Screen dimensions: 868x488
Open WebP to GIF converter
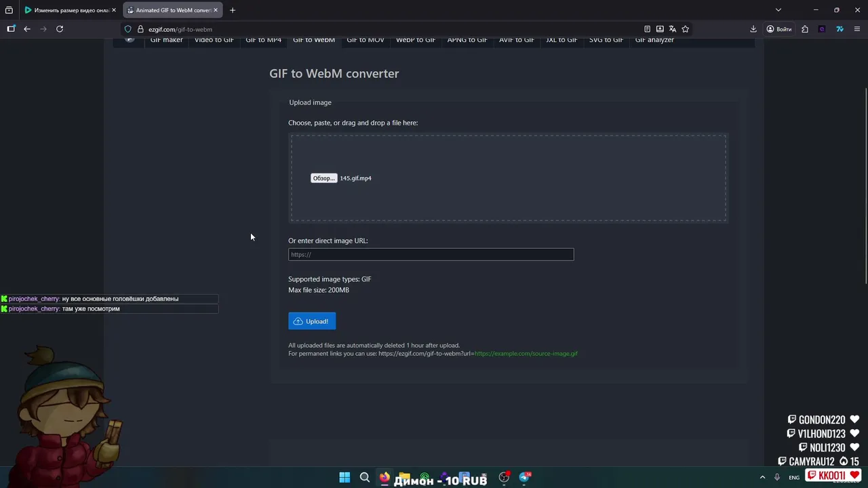pyautogui.click(x=416, y=41)
